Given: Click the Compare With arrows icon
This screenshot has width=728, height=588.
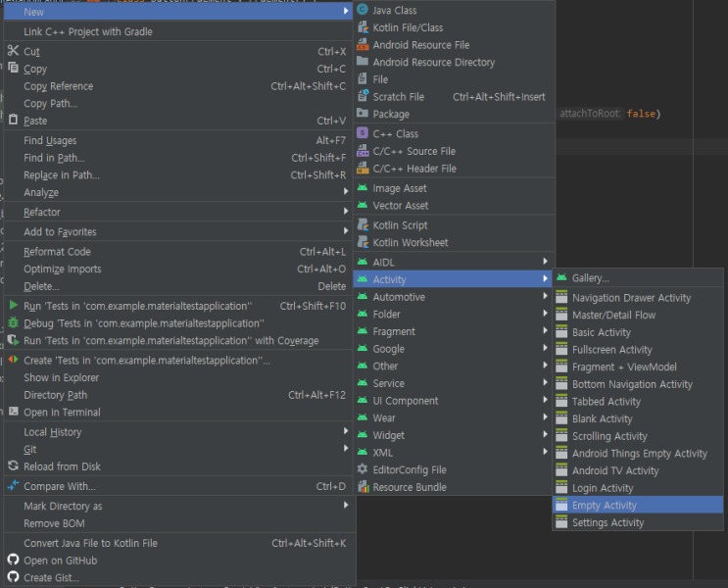Looking at the screenshot, I should point(14,486).
